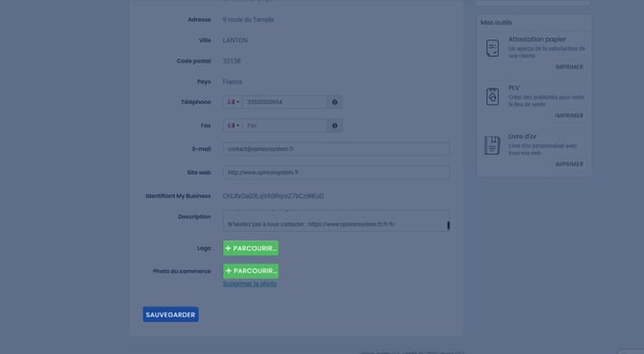644x354 pixels.
Task: Browse for Photo du commerce file
Action: click(x=251, y=271)
